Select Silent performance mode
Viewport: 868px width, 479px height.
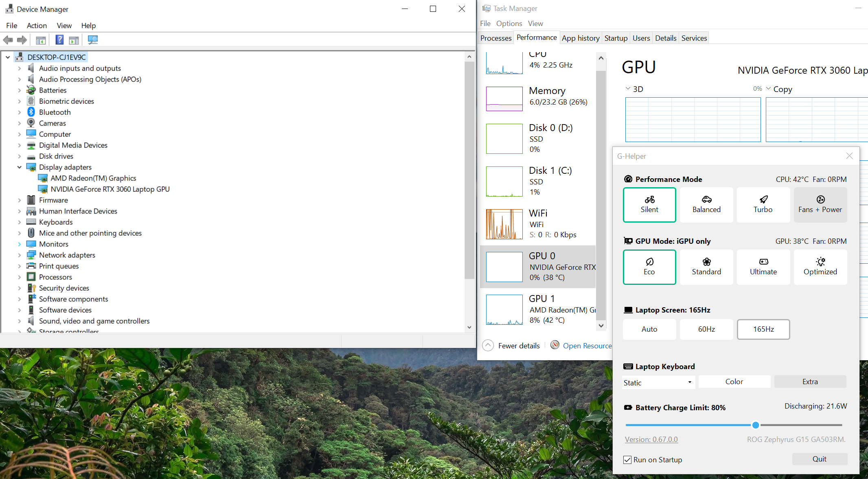click(649, 205)
